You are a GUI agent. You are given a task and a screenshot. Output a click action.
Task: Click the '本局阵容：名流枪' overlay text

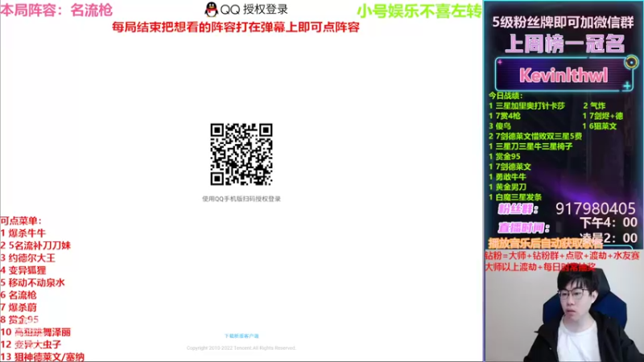(56, 10)
